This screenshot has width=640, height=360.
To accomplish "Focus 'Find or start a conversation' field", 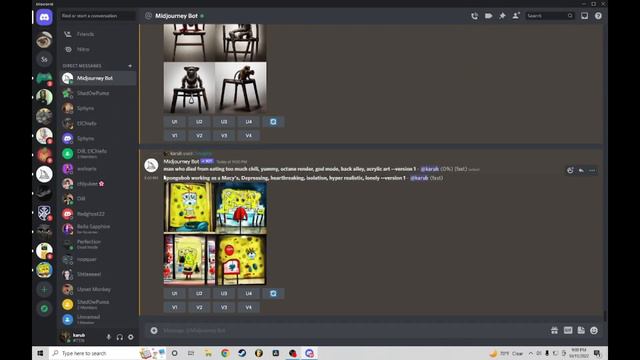I will coord(98,16).
